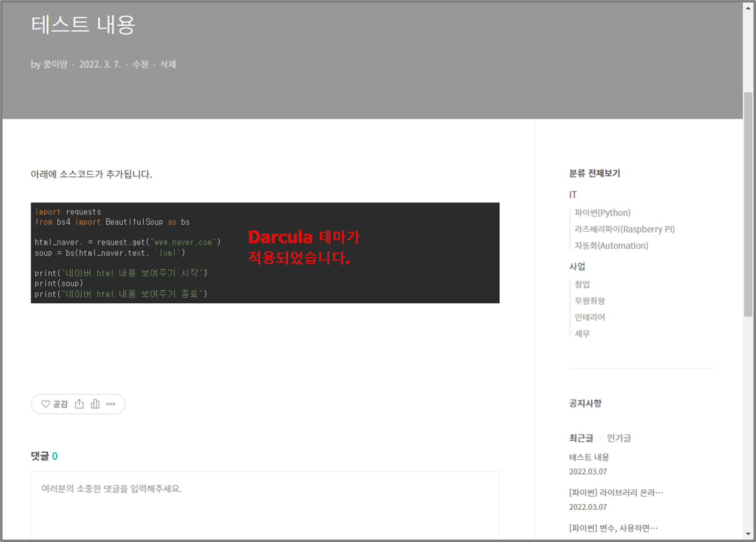The image size is (756, 542).
Task: Click text 아래에 소스코드가 추가됩니다.
Action: coord(92,174)
